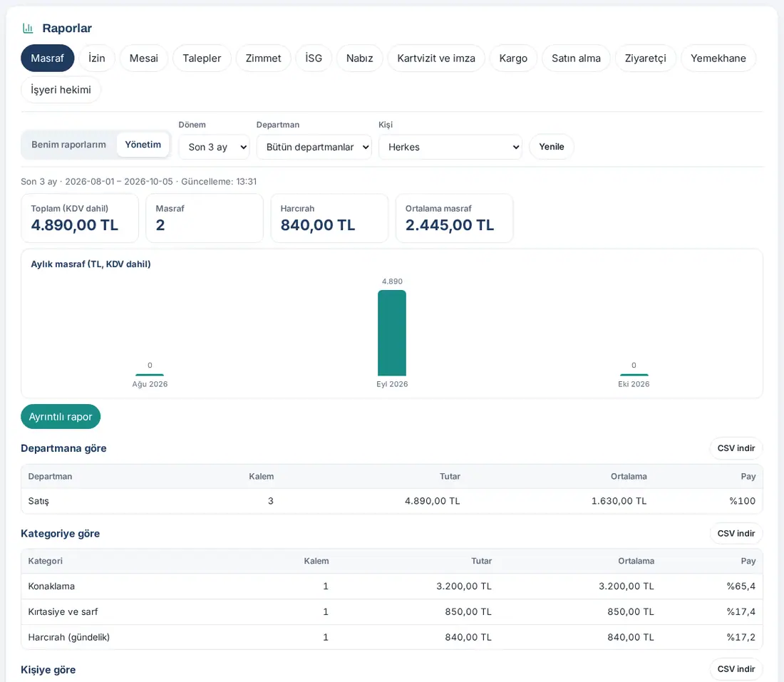Click the Raporlar bar chart icon
The image size is (784, 682).
(x=28, y=29)
